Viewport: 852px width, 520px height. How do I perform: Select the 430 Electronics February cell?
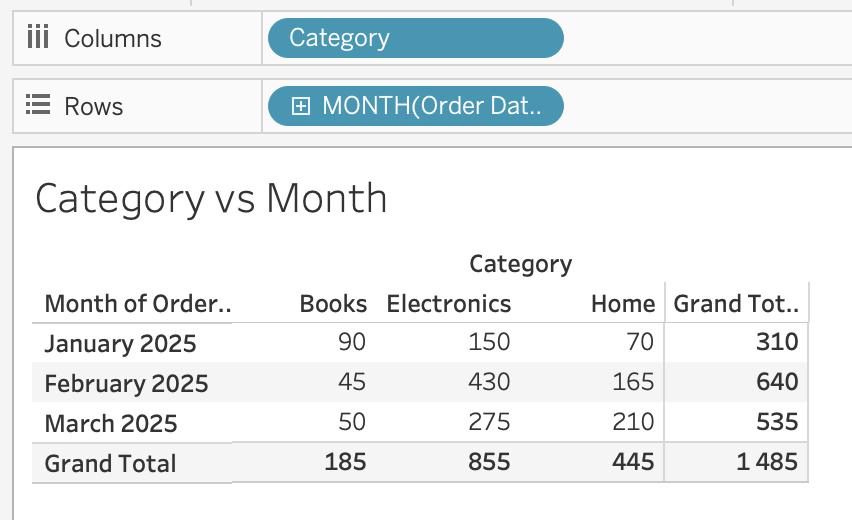[x=489, y=382]
